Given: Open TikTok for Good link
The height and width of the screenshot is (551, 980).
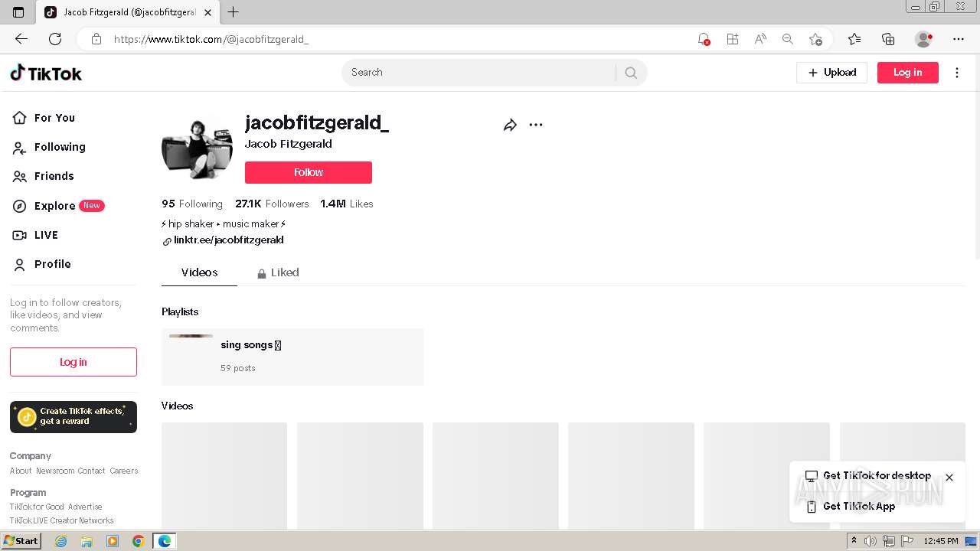Looking at the screenshot, I should click(37, 507).
